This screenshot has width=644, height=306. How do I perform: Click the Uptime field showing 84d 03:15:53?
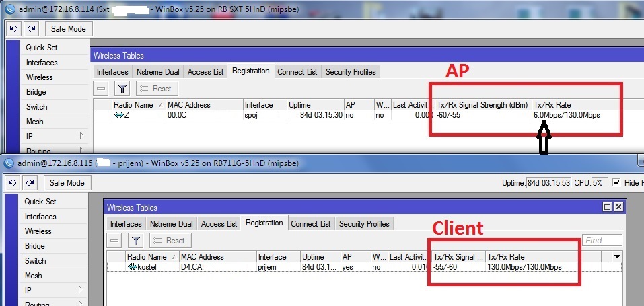(548, 183)
